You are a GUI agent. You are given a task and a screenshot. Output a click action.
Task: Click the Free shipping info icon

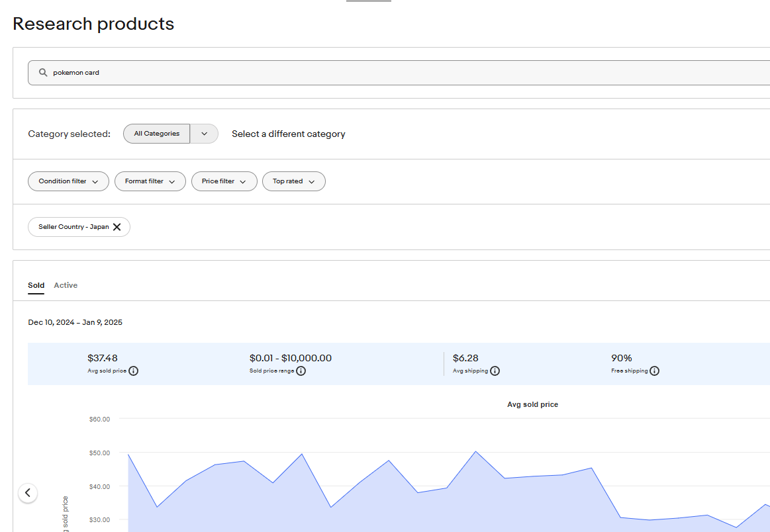[654, 371]
